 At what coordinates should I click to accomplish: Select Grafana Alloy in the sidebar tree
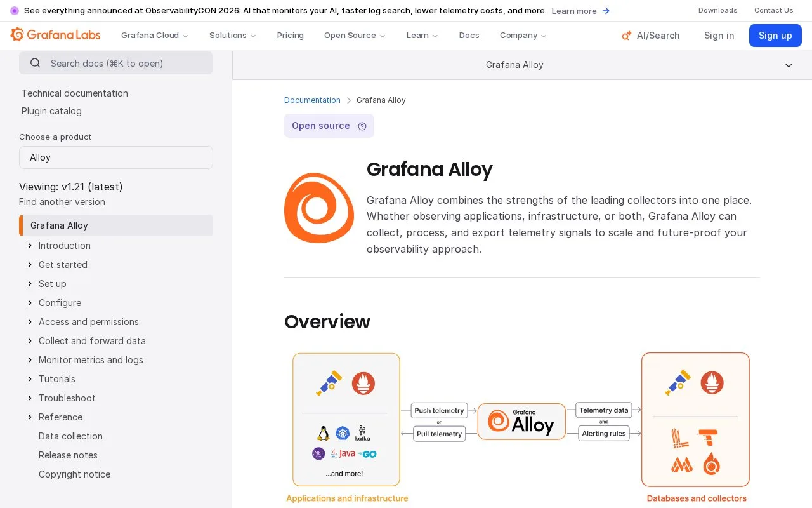point(116,225)
